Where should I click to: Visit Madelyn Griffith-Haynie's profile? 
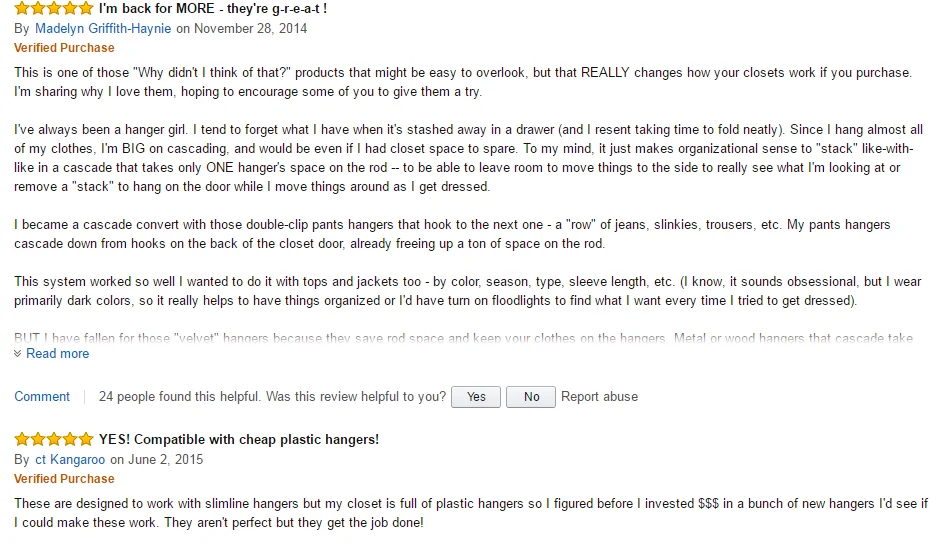pyautogui.click(x=103, y=29)
